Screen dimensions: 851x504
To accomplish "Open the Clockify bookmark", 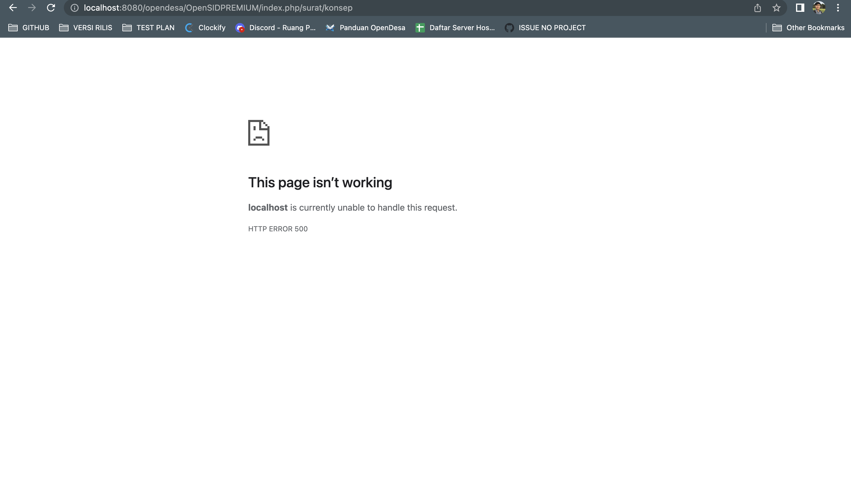I will [205, 27].
